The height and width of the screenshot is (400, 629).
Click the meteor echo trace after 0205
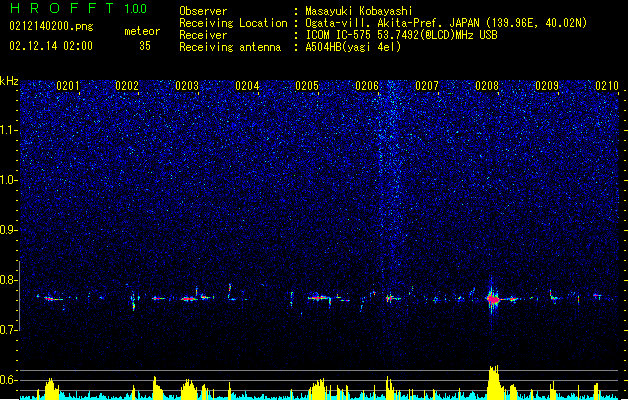click(x=320, y=298)
